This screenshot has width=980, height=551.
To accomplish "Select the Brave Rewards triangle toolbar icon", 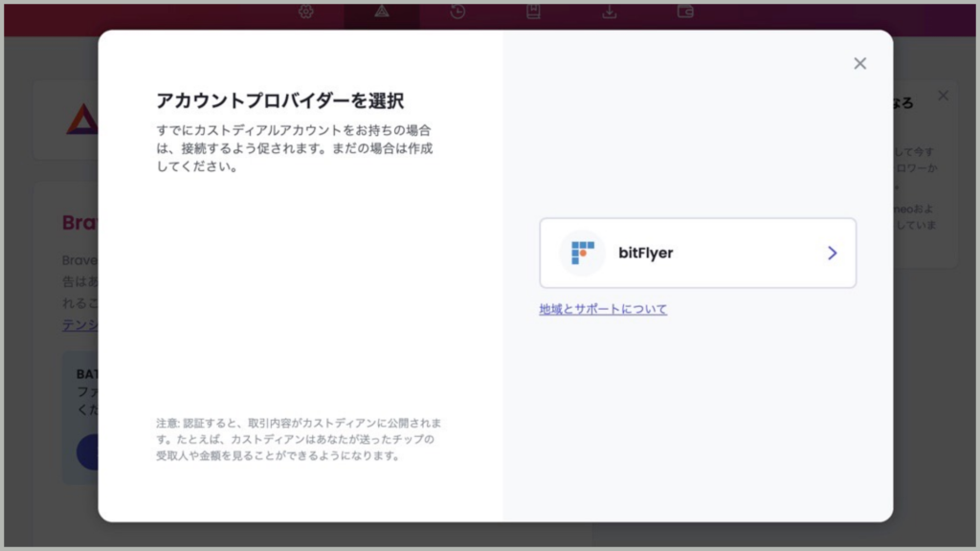I will (382, 11).
